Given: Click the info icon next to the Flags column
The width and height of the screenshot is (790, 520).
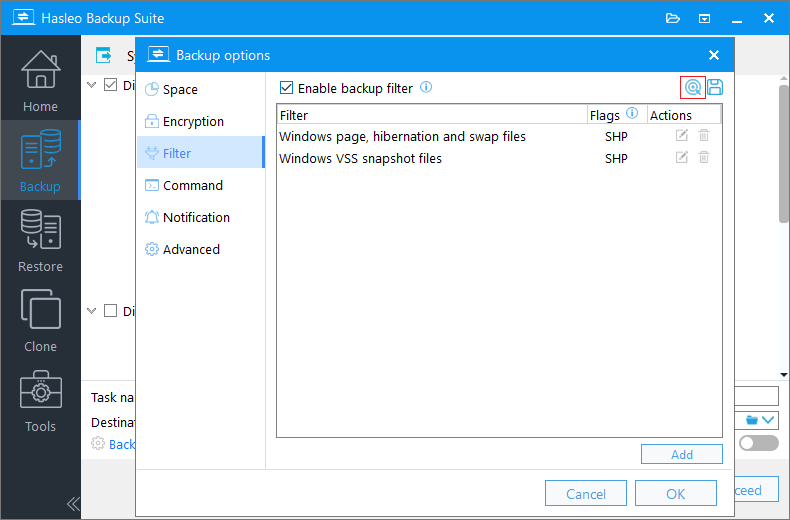Looking at the screenshot, I should (631, 113).
